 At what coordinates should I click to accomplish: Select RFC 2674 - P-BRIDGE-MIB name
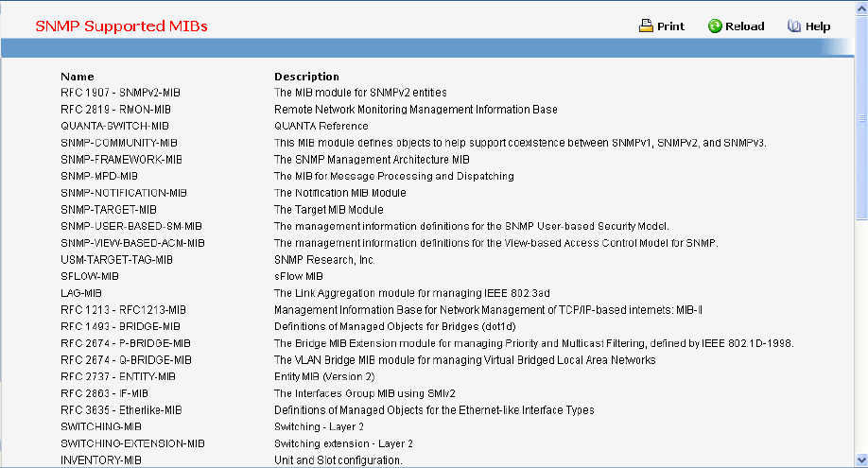click(x=126, y=343)
